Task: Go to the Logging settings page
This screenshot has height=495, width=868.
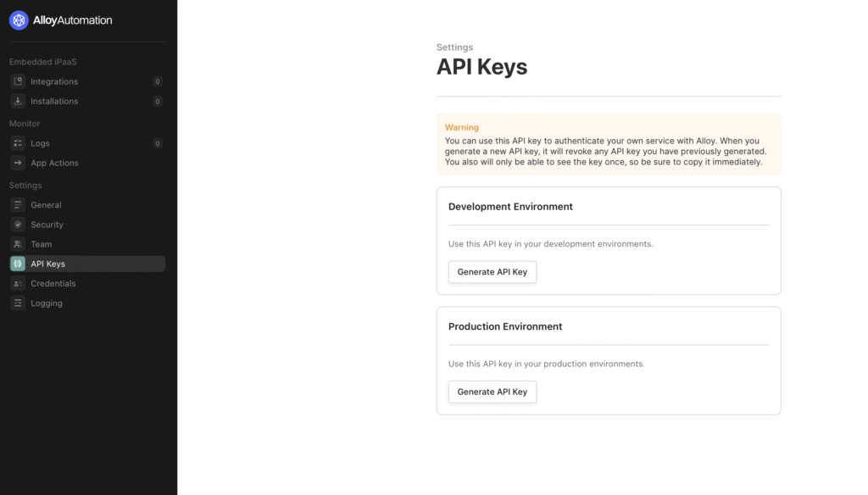Action: [x=46, y=303]
